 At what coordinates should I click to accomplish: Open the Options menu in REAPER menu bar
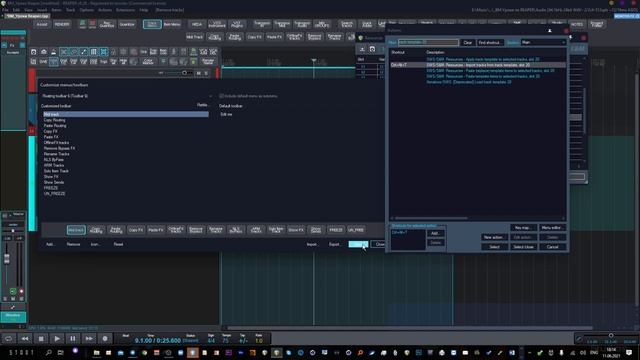(87, 10)
